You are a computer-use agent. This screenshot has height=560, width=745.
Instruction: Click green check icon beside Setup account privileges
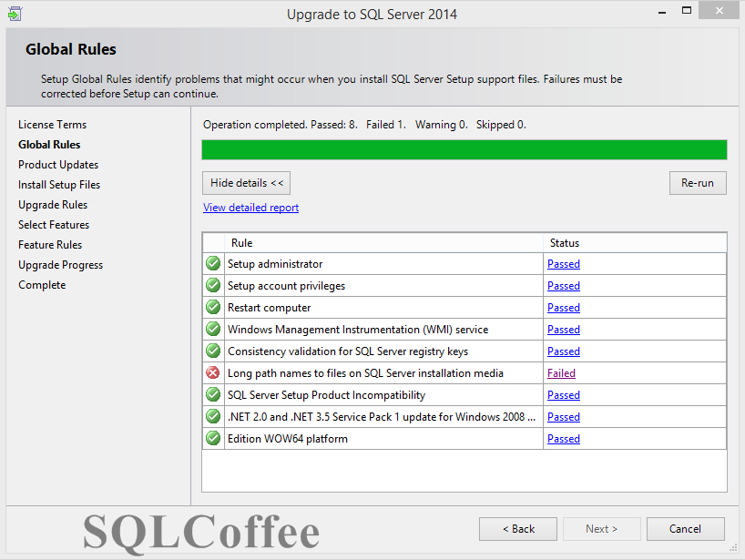(x=213, y=286)
